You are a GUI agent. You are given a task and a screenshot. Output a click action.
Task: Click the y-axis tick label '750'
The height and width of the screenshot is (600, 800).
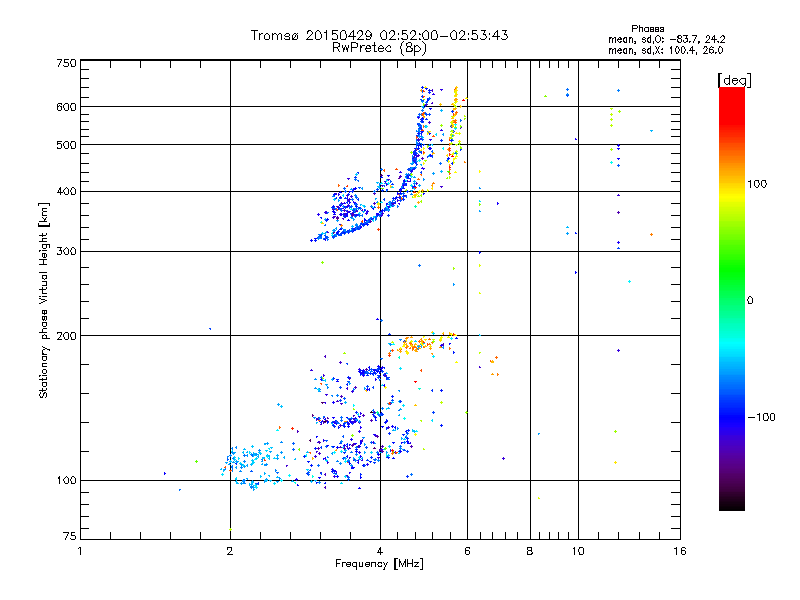click(66, 63)
